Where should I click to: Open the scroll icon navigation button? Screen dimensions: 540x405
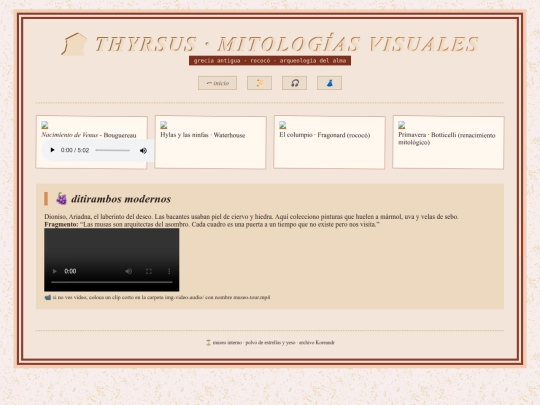point(259,83)
